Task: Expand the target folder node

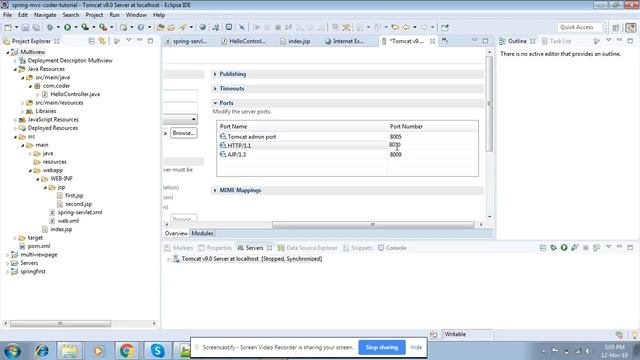Action: [x=15, y=238]
